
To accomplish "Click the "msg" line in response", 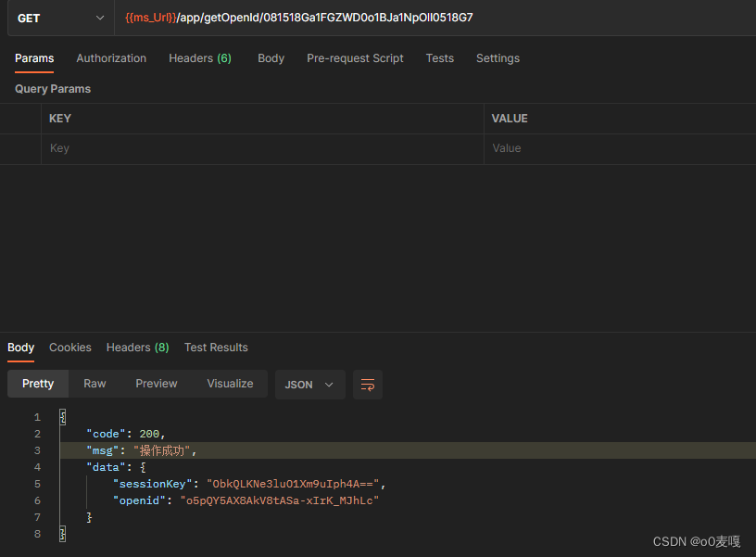I will tap(141, 451).
